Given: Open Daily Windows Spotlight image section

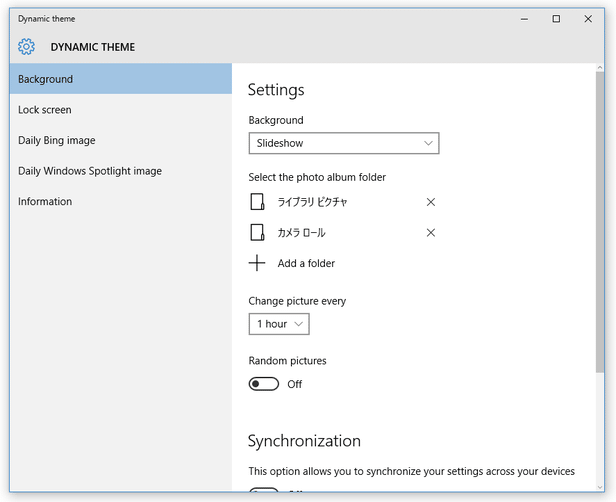Looking at the screenshot, I should pyautogui.click(x=121, y=171).
